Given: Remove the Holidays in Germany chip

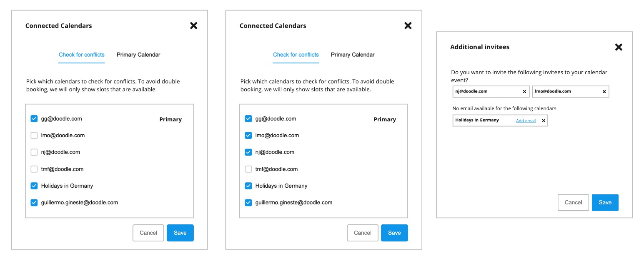Looking at the screenshot, I should 543,121.
